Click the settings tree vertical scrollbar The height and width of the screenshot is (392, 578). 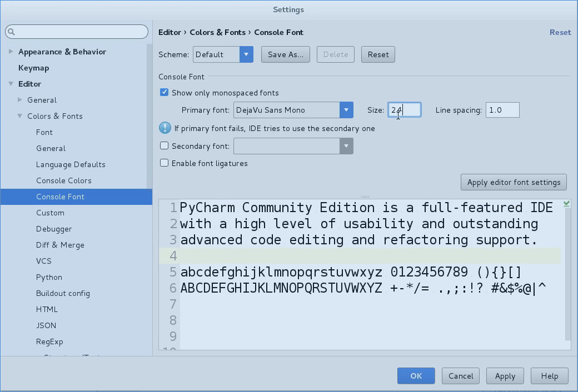tap(150, 116)
